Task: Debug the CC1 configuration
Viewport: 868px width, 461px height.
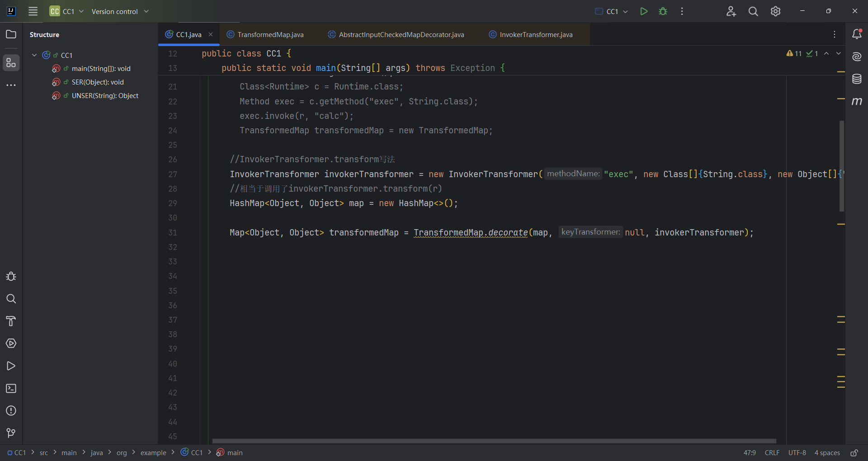Action: pyautogui.click(x=663, y=11)
